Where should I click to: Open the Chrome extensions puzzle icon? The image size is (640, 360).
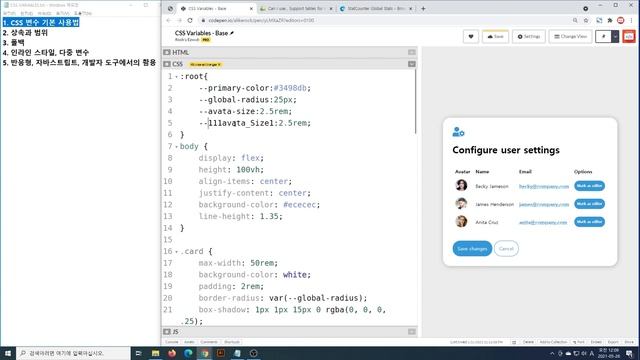[610, 20]
